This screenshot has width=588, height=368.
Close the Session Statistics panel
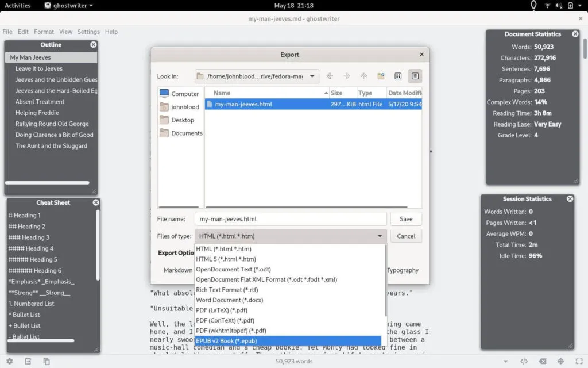570,199
